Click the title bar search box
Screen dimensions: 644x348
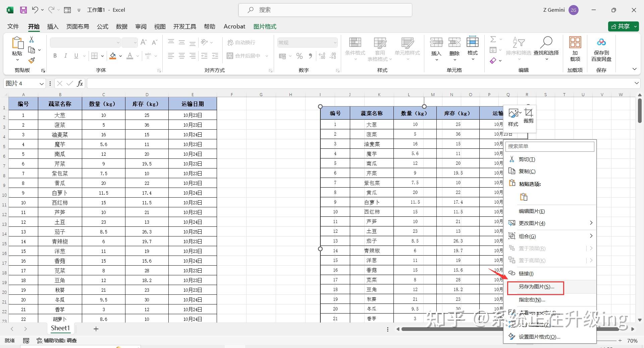pyautogui.click(x=325, y=10)
